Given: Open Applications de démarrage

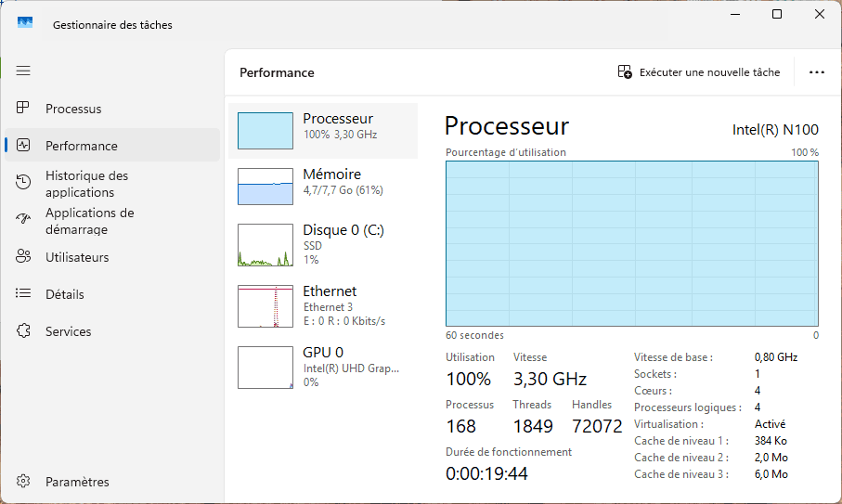Looking at the screenshot, I should [112, 221].
